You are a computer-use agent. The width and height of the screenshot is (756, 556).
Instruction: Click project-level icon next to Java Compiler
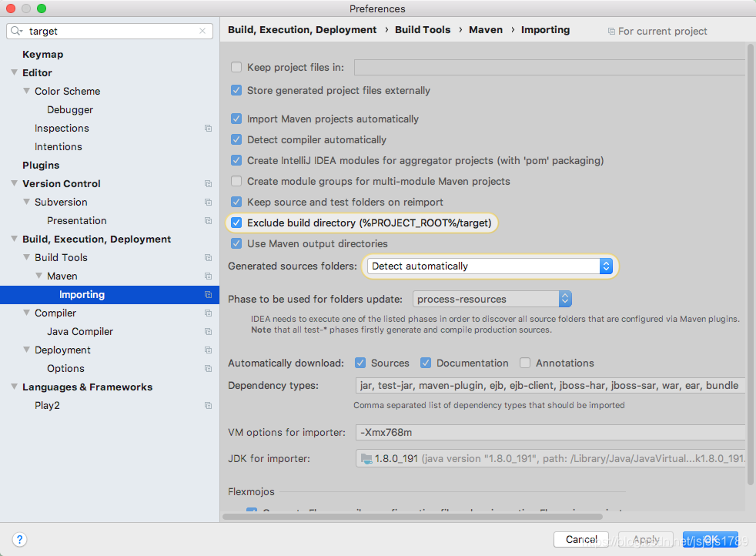tap(209, 331)
